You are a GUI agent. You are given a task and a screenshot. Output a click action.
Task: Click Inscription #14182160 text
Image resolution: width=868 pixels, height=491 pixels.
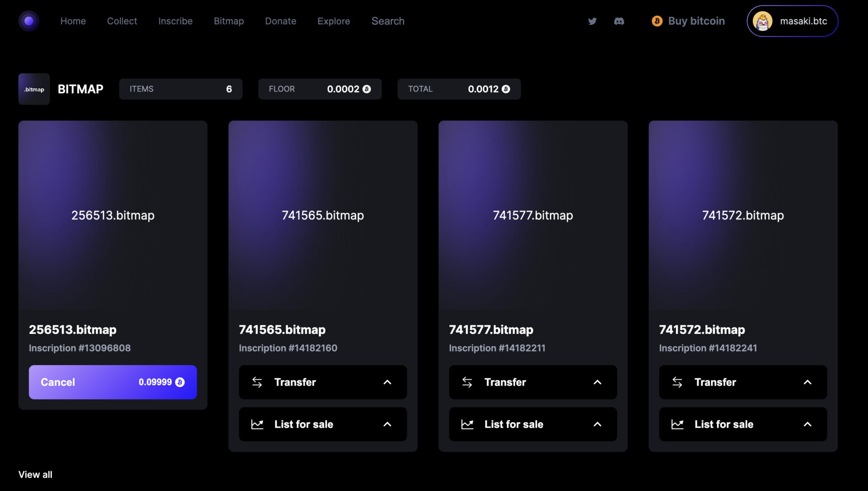pyautogui.click(x=288, y=348)
